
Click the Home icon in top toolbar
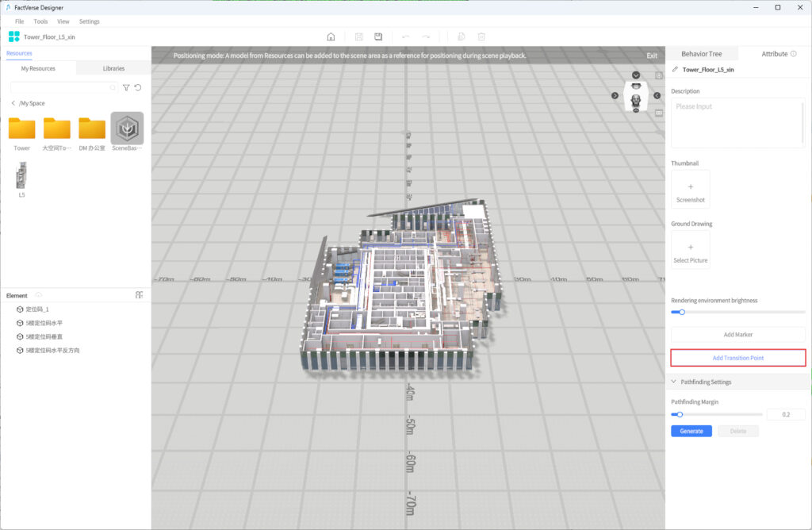tap(331, 36)
